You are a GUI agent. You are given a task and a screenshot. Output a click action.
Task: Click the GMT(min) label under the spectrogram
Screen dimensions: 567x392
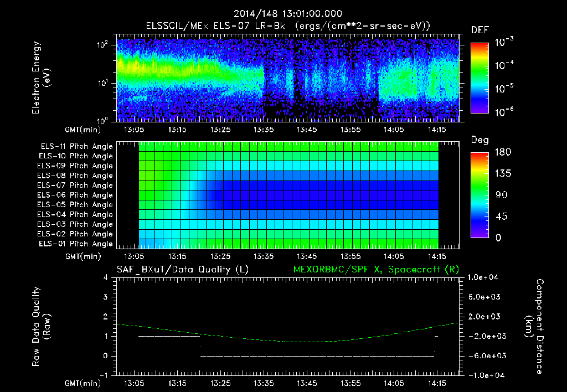pos(83,130)
